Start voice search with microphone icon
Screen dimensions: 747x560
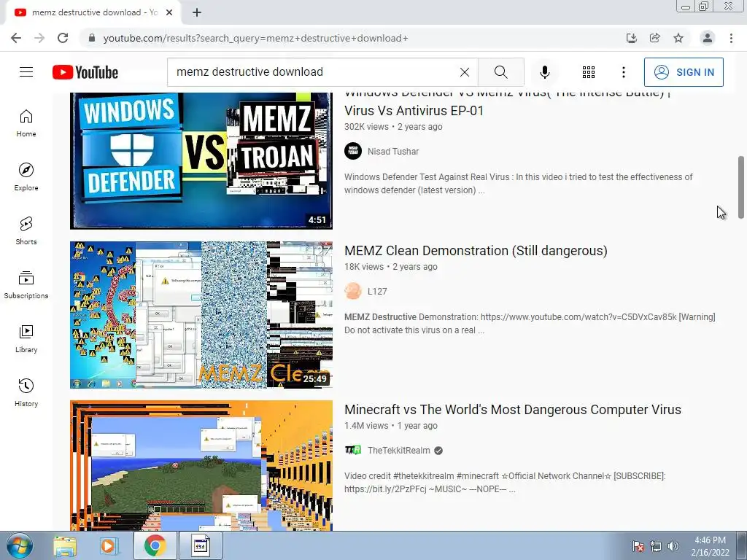click(544, 72)
